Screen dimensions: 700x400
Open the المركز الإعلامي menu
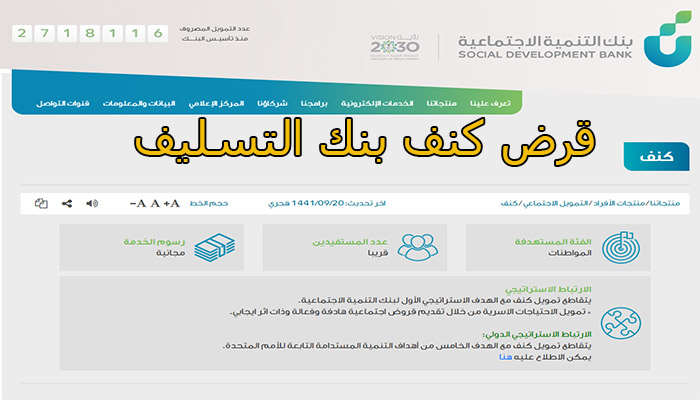click(x=216, y=103)
